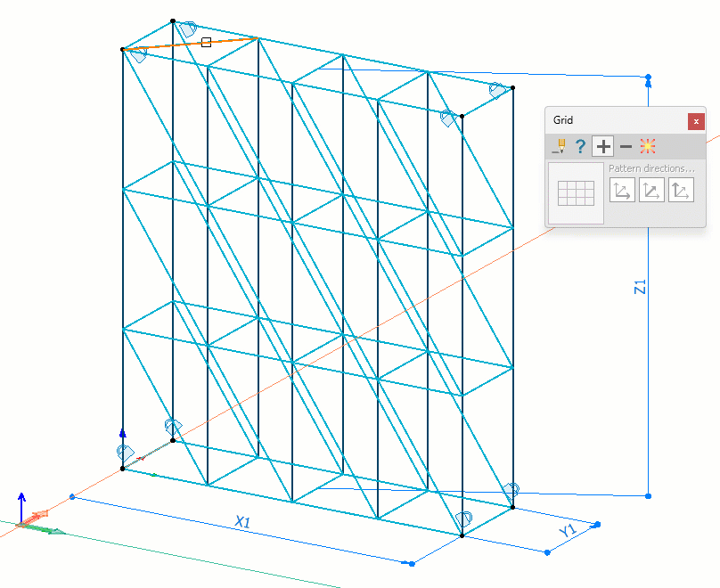Select the remove grid line minus tool
The width and height of the screenshot is (720, 588).
[x=626, y=146]
